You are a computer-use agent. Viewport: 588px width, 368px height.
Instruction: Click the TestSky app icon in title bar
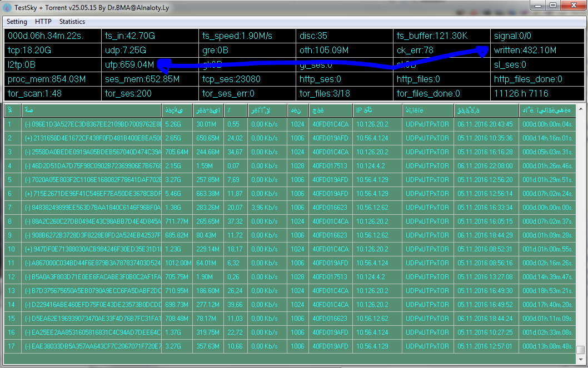pyautogui.click(x=7, y=7)
